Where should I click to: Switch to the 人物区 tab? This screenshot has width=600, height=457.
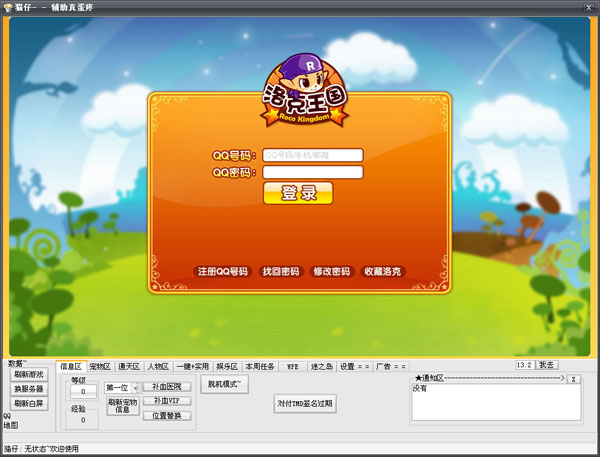coord(158,366)
